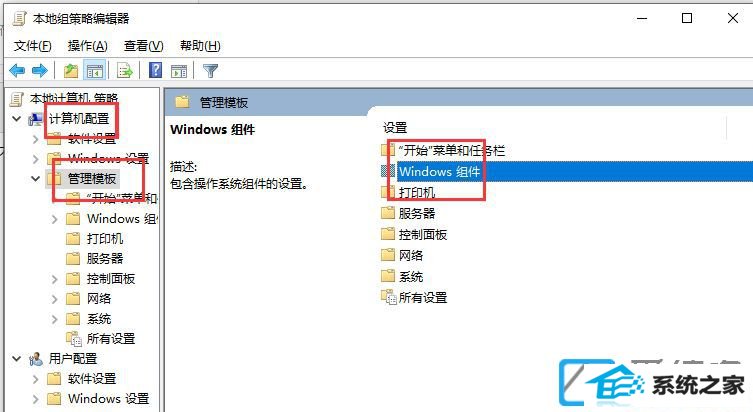Click the Filter funnel toolbar icon
Image resolution: width=753 pixels, height=412 pixels.
210,71
